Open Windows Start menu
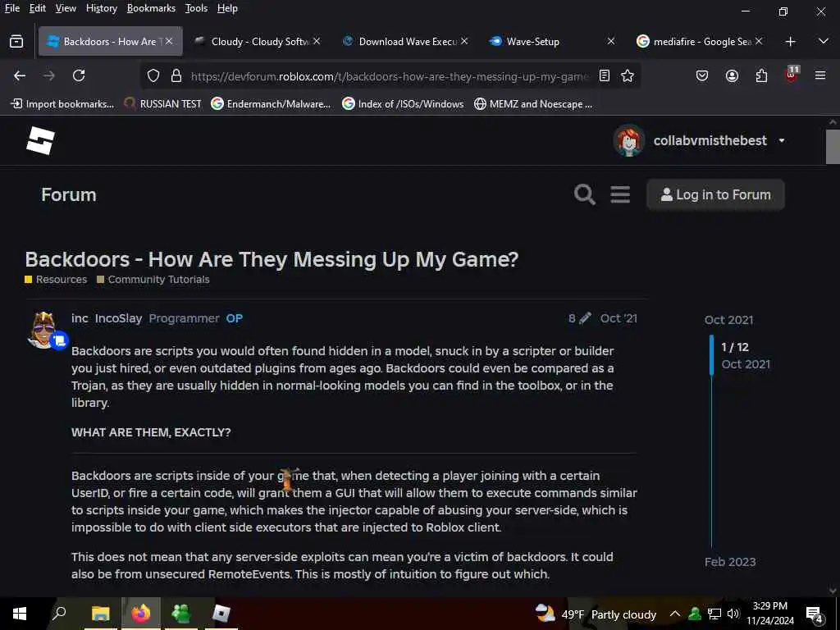The image size is (840, 630). [20, 614]
